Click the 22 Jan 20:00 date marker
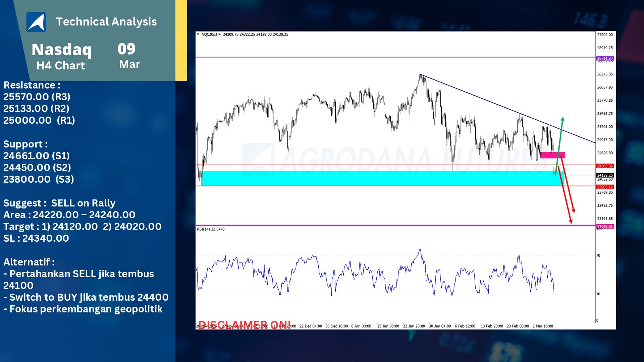This screenshot has height=362, width=644. click(414, 326)
